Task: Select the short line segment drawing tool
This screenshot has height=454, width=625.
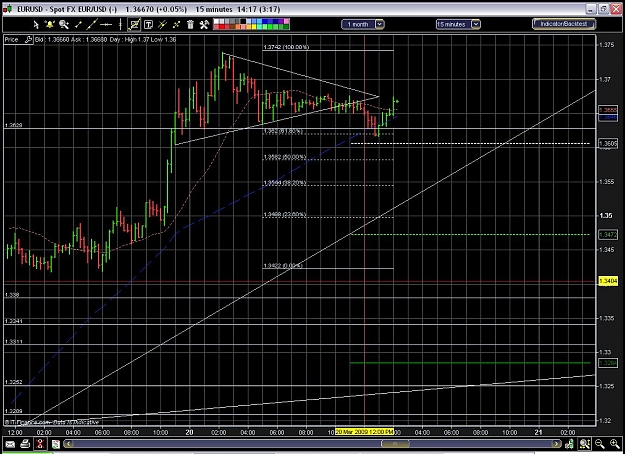Action: tap(78, 25)
